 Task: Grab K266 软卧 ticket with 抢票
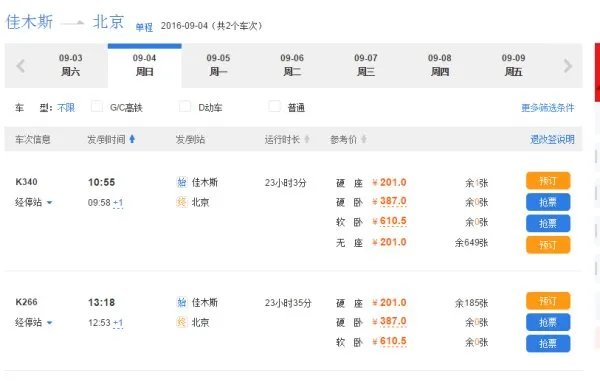548,343
